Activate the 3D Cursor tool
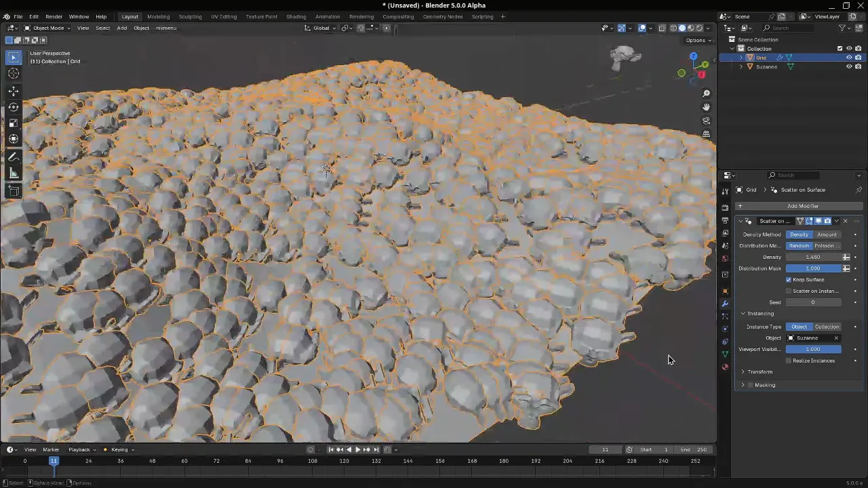Viewport: 868px width, 488px height. [x=14, y=74]
